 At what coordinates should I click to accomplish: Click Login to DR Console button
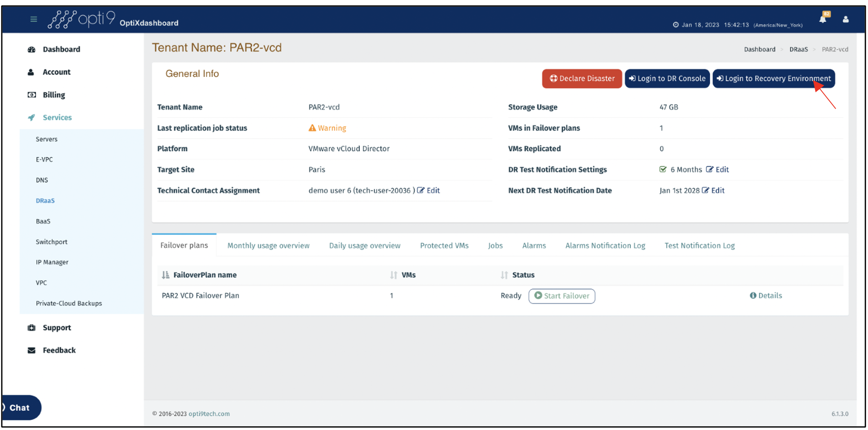(x=667, y=79)
